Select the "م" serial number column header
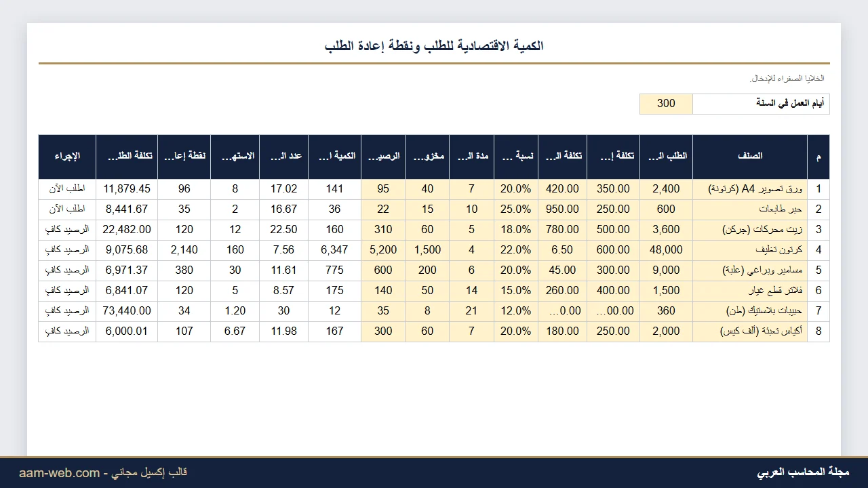The image size is (868, 488). click(x=818, y=157)
